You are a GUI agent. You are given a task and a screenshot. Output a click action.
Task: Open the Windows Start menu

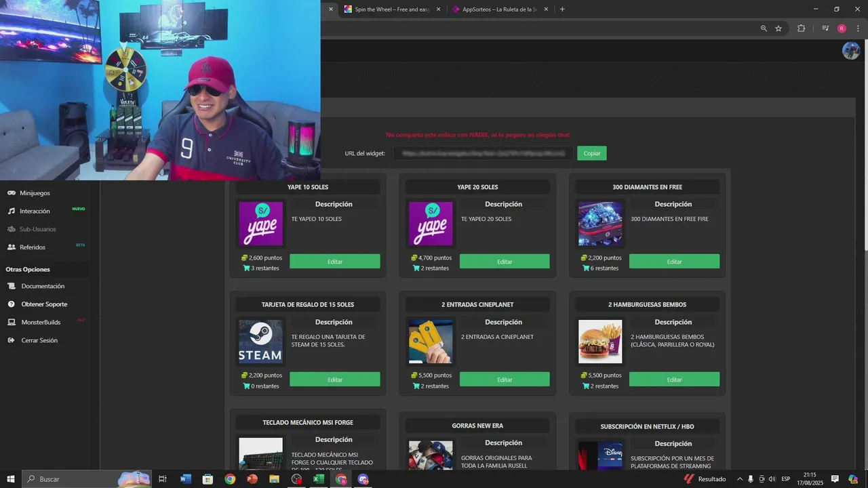[x=11, y=479]
